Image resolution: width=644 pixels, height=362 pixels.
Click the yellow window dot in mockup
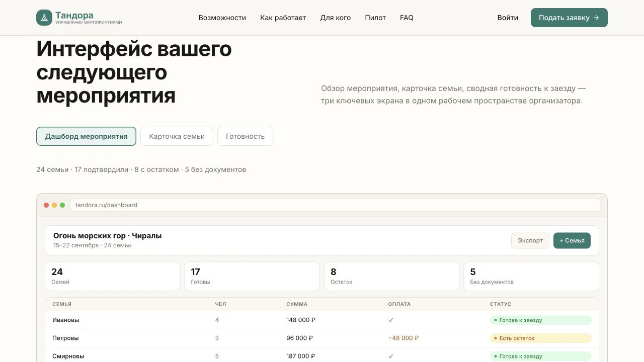(x=54, y=205)
